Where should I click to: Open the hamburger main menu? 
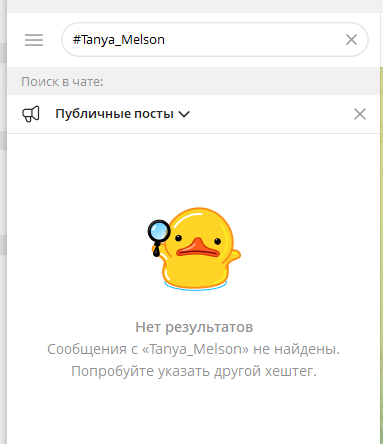pyautogui.click(x=34, y=40)
